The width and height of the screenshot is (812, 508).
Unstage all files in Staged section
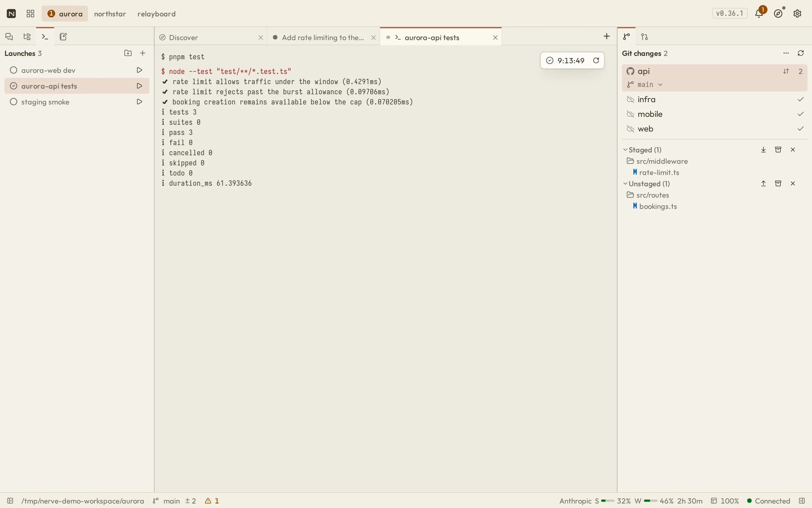click(763, 150)
